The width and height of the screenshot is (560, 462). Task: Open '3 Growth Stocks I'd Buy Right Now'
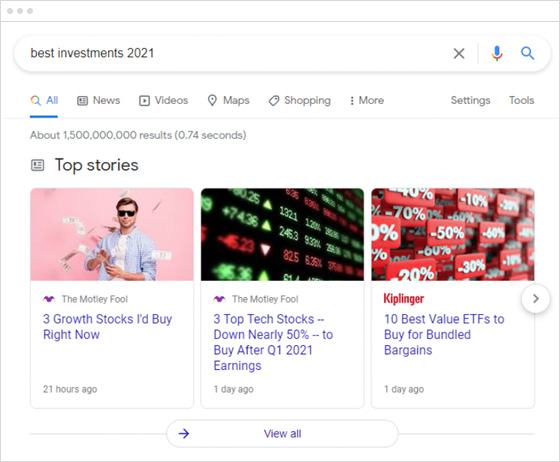click(x=108, y=327)
